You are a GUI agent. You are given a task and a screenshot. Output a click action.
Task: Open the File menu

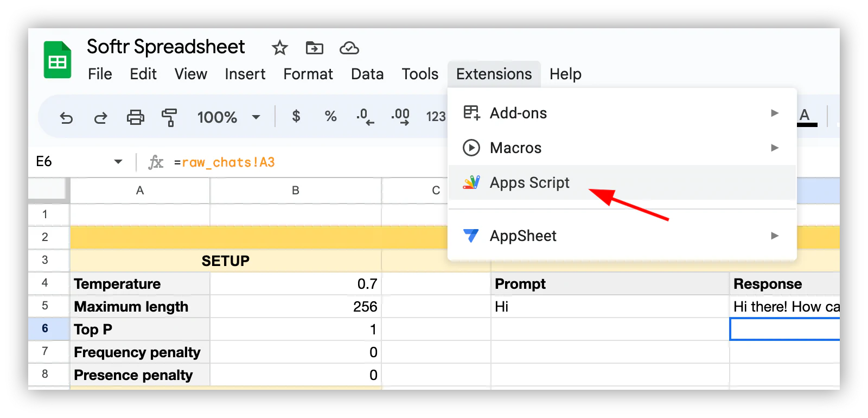click(x=100, y=74)
